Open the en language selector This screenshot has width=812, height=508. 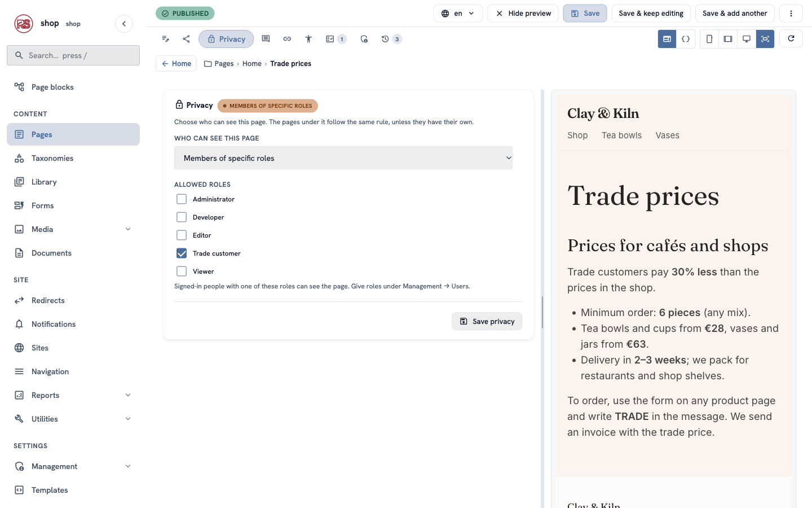pos(458,14)
